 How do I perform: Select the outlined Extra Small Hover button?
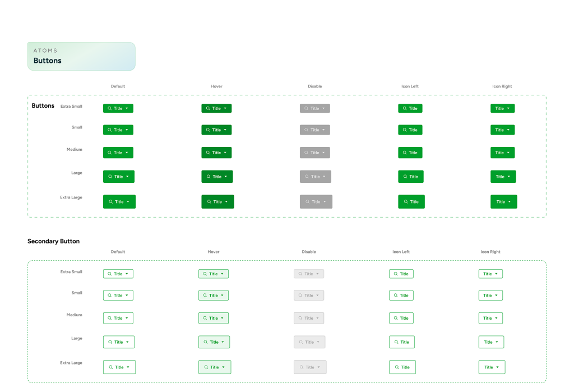214,274
